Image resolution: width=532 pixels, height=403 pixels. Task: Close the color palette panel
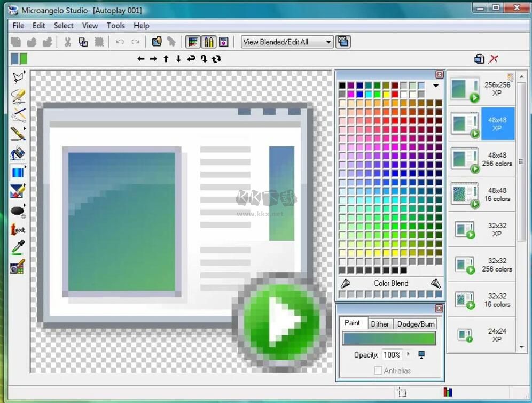pos(439,75)
